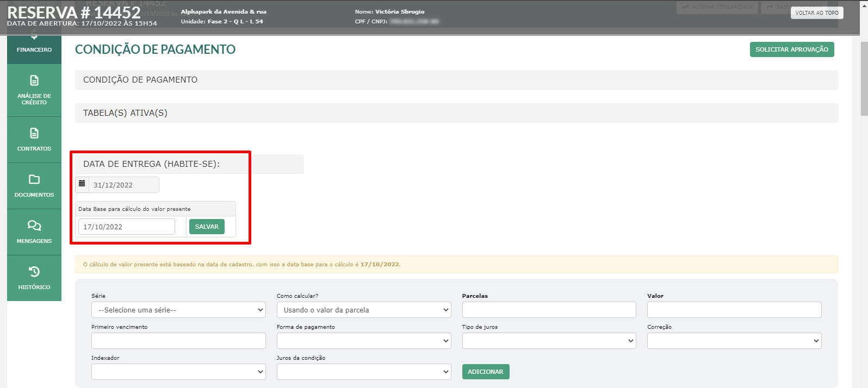Click the Primeiro vencimento input field
The height and width of the screenshot is (388, 868).
pos(178,341)
